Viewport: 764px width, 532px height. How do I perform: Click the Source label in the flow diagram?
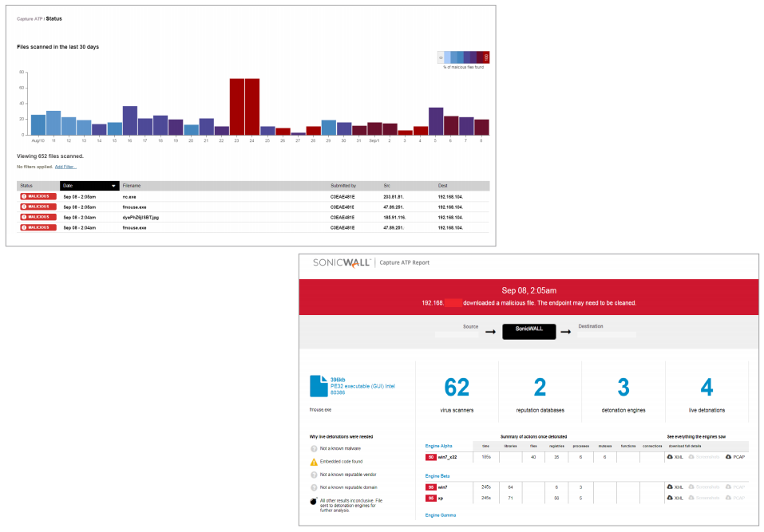click(x=470, y=326)
